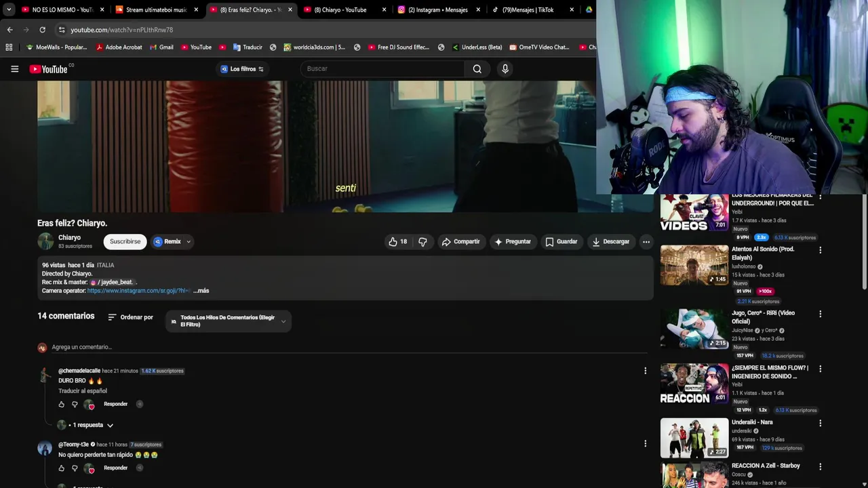Open the Instagram camera operator link
868x488 pixels.
[x=139, y=291]
